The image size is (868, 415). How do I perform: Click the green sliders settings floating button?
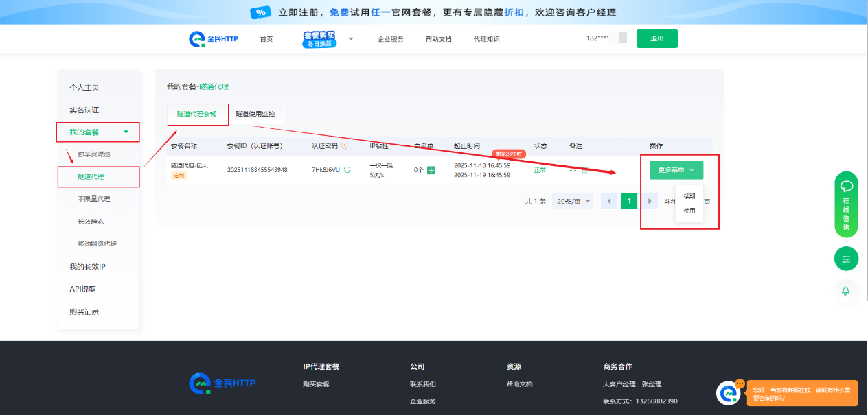[846, 259]
